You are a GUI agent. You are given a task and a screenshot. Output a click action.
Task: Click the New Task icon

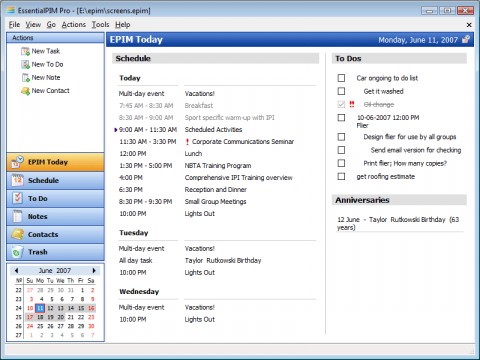click(x=25, y=51)
